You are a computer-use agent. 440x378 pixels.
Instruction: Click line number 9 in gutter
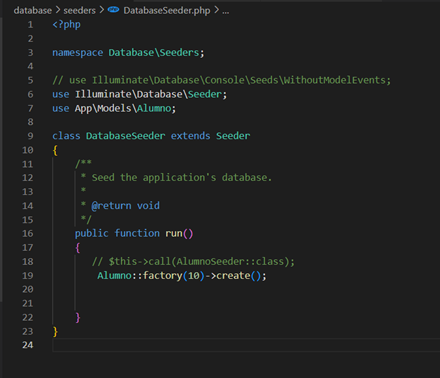click(x=30, y=136)
